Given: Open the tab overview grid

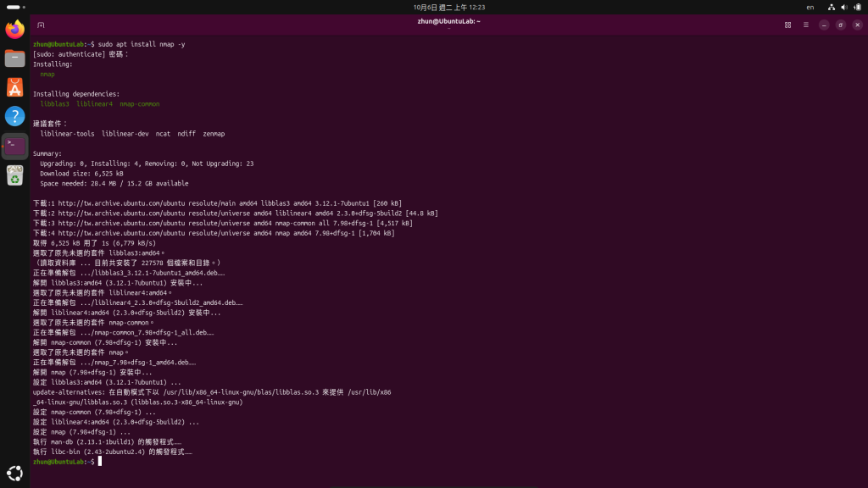Looking at the screenshot, I should [787, 25].
